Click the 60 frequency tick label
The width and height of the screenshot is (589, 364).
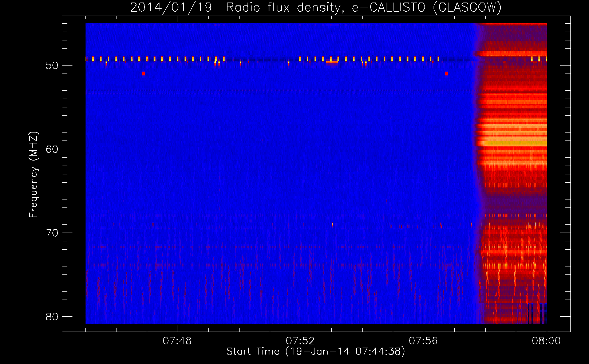(52, 149)
